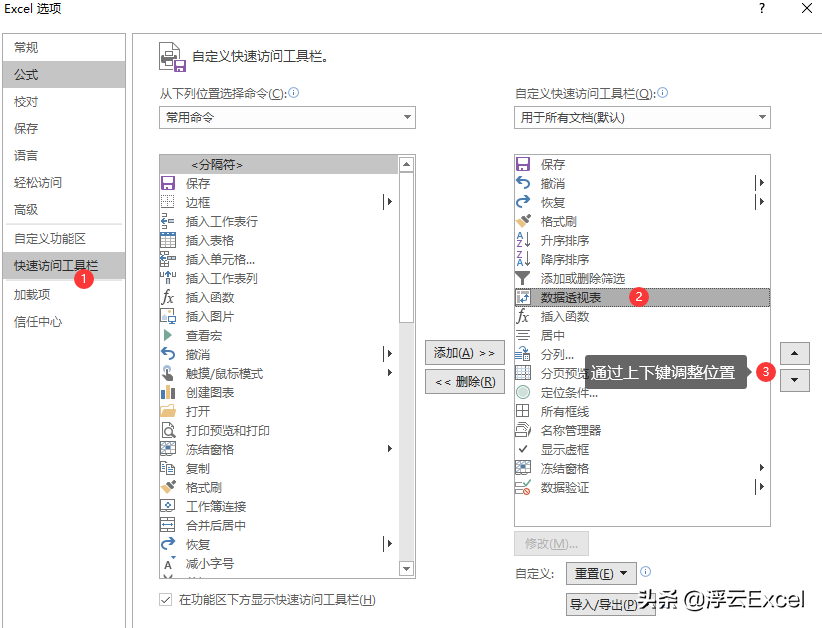Click the Import/Export (导入/导出) button

[x=611, y=604]
